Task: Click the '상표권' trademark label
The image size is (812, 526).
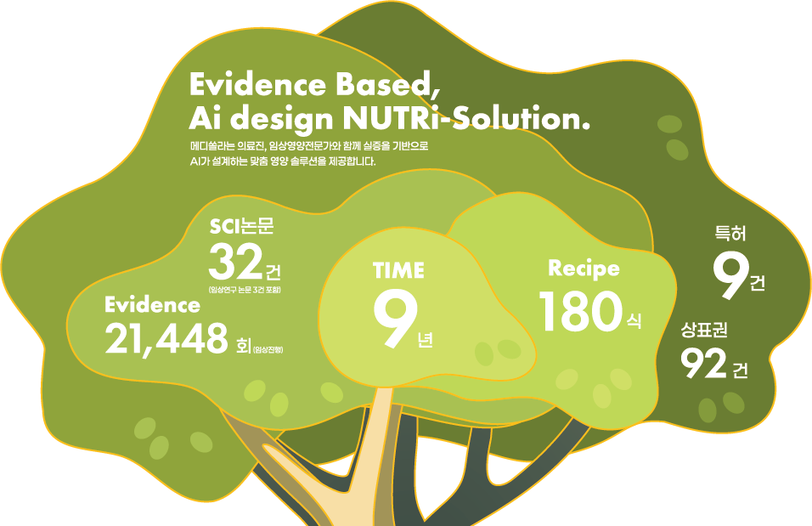Action: [x=704, y=330]
